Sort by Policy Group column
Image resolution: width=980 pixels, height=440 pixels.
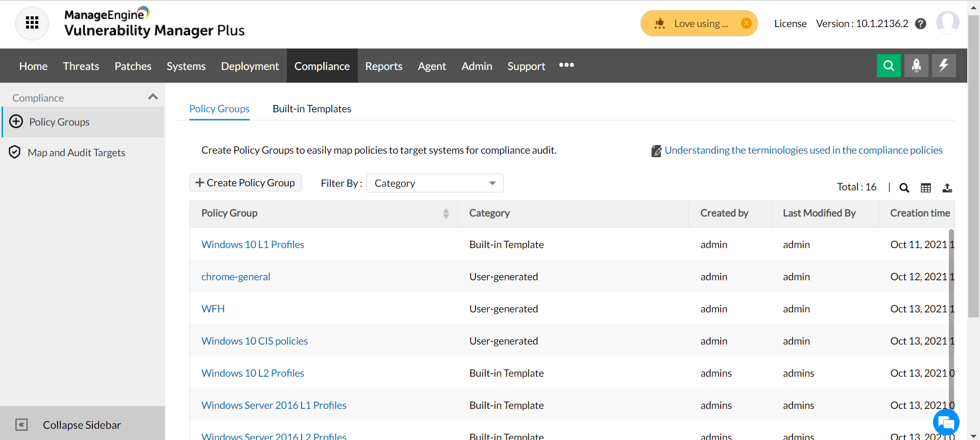(446, 213)
